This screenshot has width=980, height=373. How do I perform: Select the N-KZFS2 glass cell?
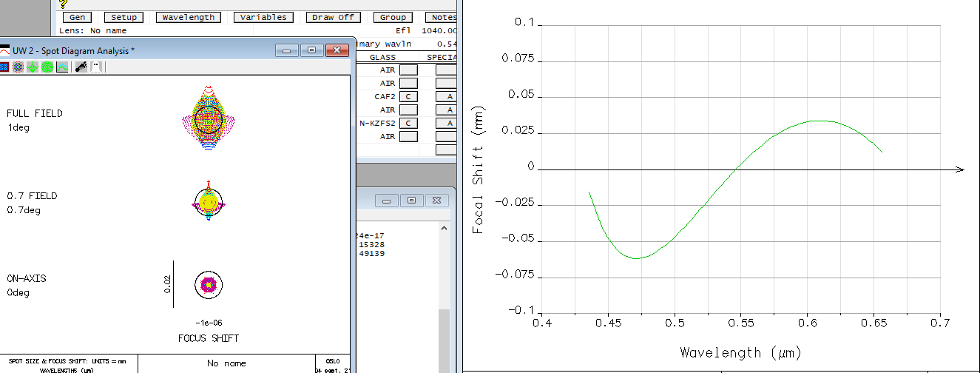pos(378,123)
